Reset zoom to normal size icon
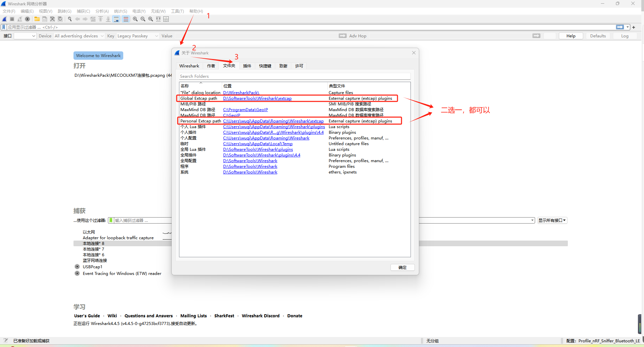This screenshot has width=644, height=347. (151, 19)
